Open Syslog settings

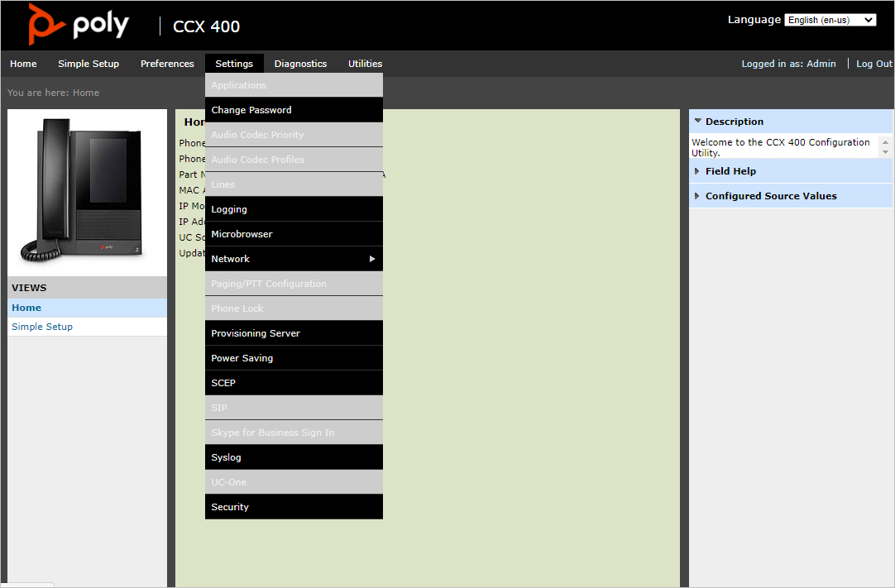coord(294,458)
